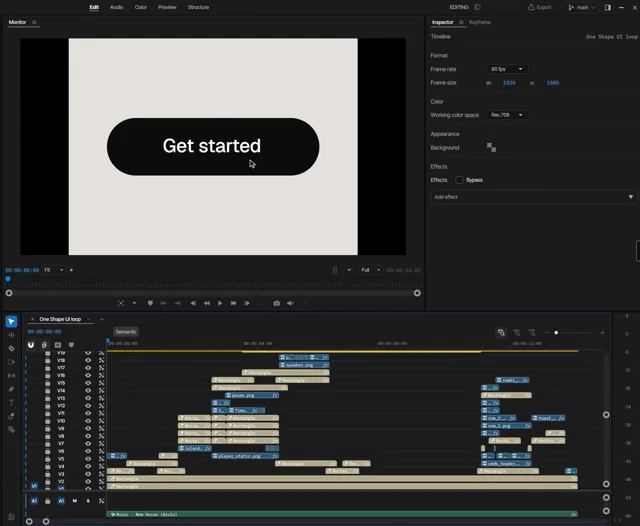Click the timeline marker icon
Screen dimensions: 640x526
point(71,345)
